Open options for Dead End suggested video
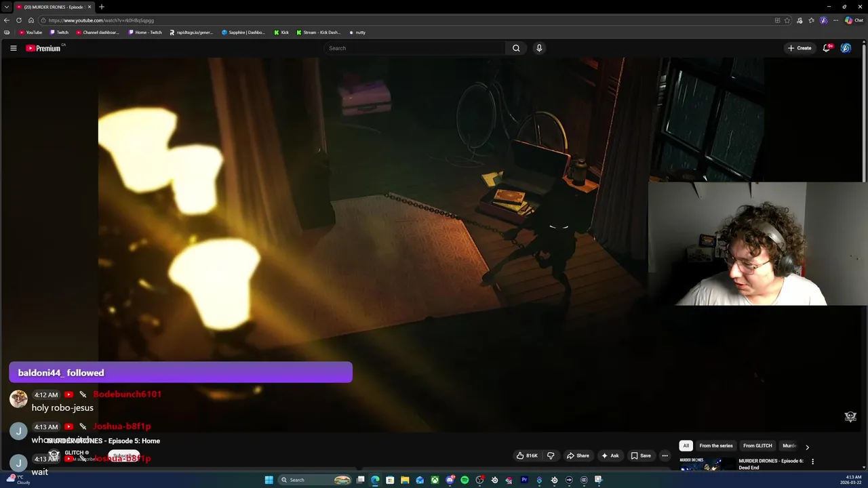The height and width of the screenshot is (488, 868). click(x=812, y=462)
